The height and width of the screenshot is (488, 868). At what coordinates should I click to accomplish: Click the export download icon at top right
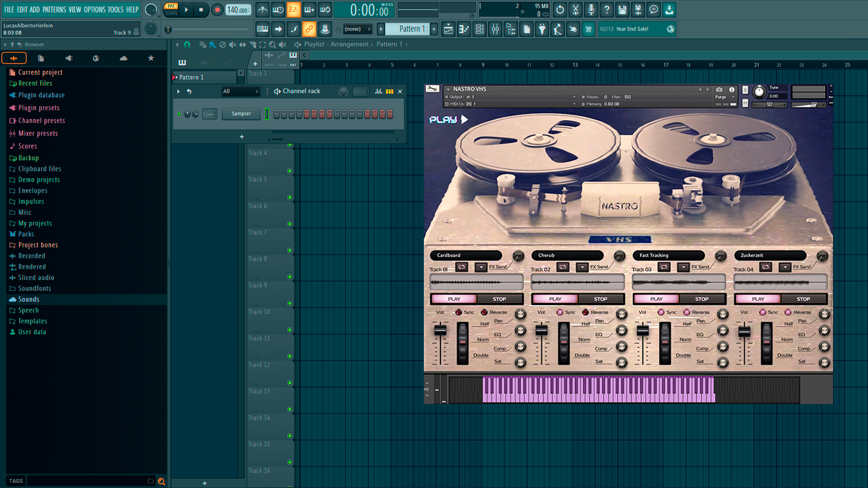pos(669,10)
